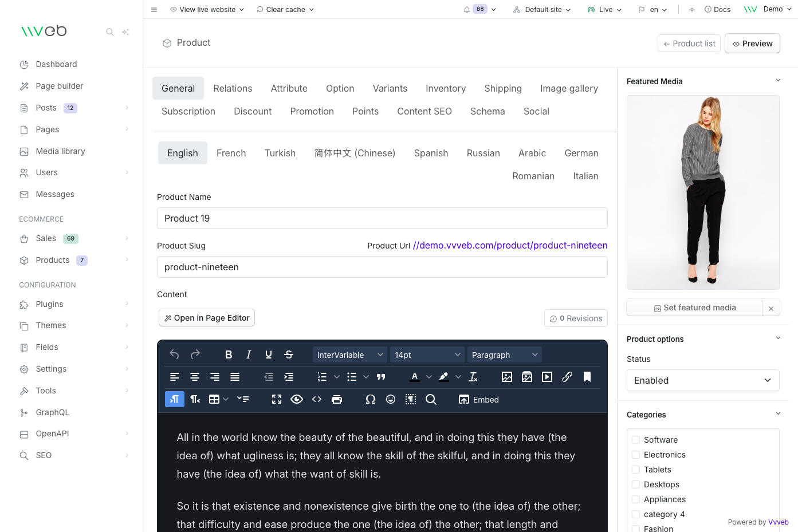This screenshot has height=532, width=798.
Task: Click the Product Name input field
Action: (382, 218)
